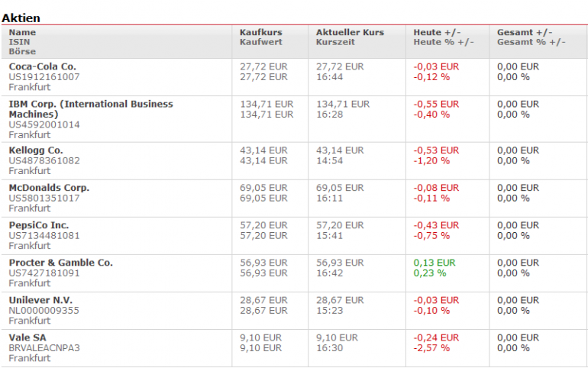Viewport: 588px width, 368px height.
Task: Open the Kellogg Co. stock link
Action: coord(36,150)
